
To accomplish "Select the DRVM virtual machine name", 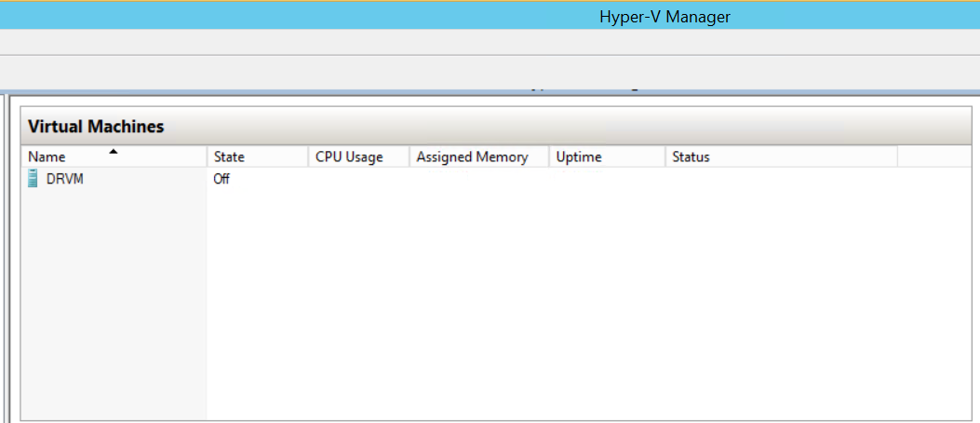I will [x=64, y=179].
